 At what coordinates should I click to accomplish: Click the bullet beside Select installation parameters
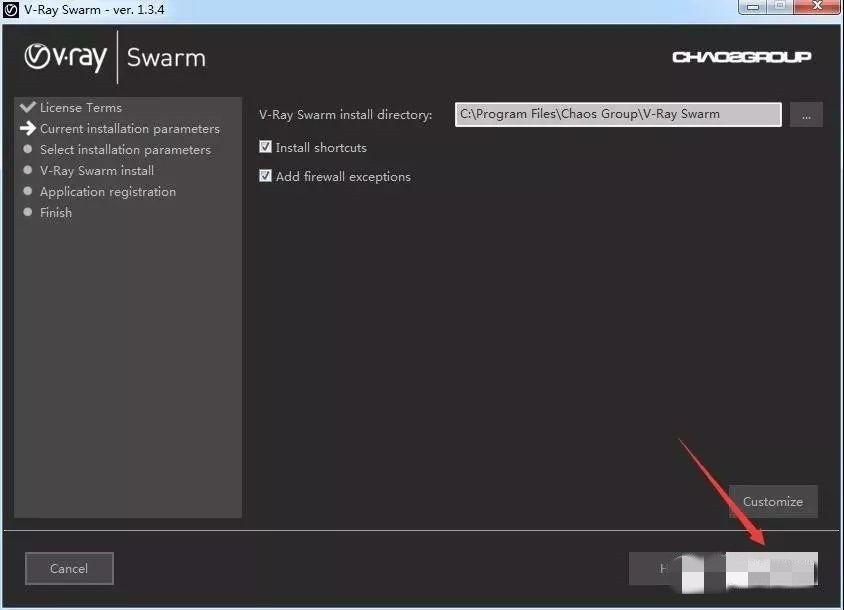[28, 150]
